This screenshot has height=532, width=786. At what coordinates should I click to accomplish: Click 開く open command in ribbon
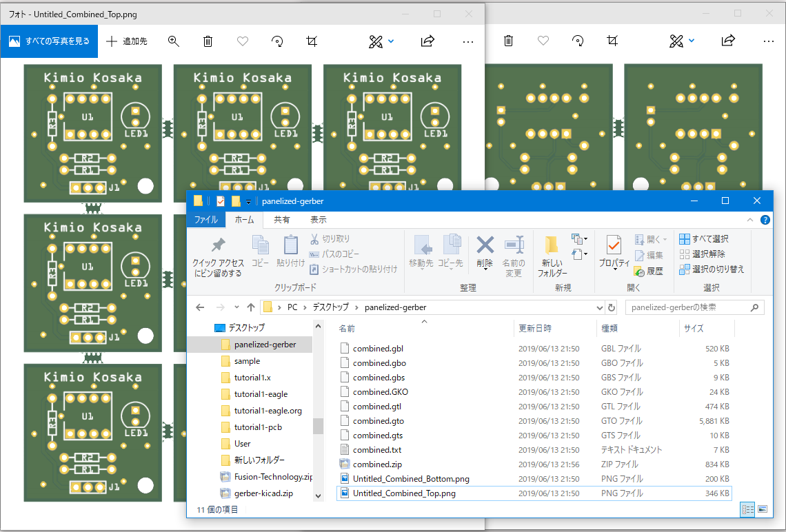tap(651, 239)
